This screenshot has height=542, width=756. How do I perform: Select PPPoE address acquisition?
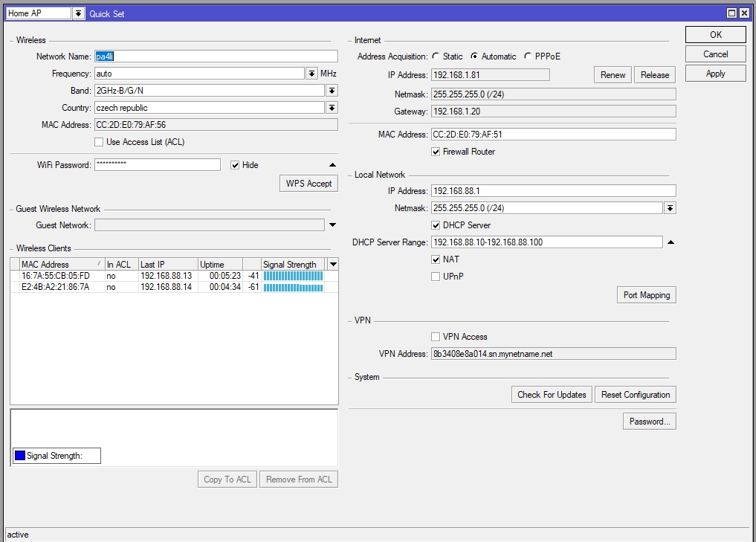(x=528, y=57)
